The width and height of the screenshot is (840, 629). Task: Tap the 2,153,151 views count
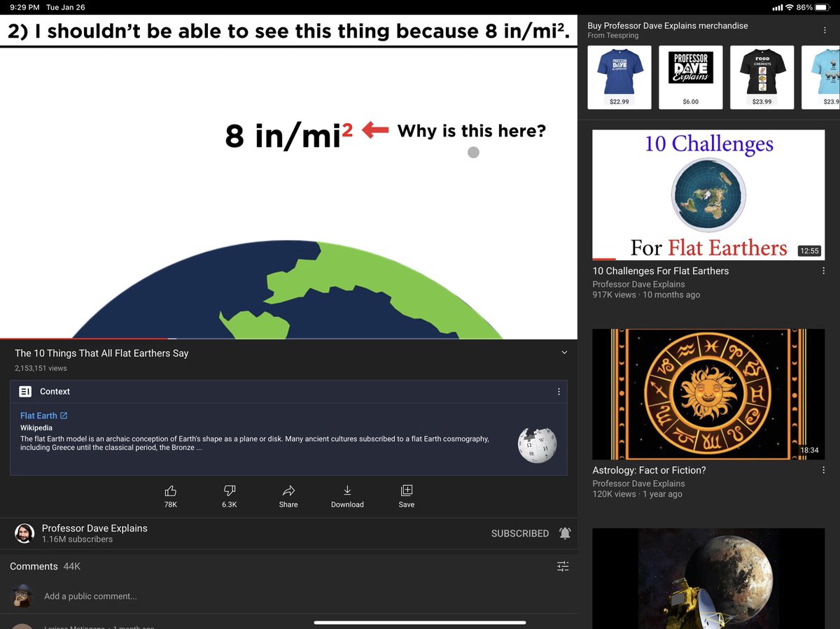pyautogui.click(x=41, y=368)
